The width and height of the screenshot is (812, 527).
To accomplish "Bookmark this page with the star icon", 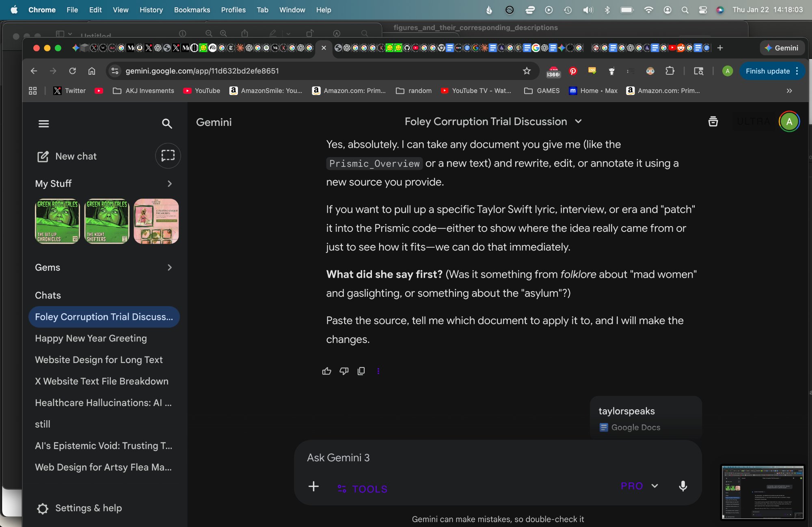I will 527,71.
